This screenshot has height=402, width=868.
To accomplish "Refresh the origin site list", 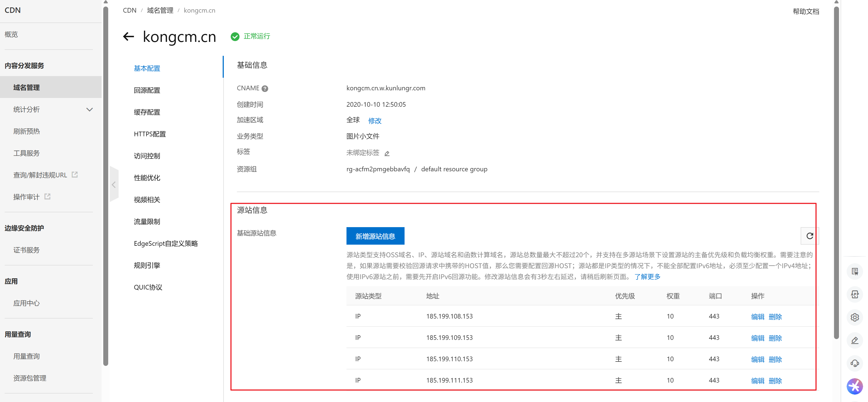I will (809, 236).
